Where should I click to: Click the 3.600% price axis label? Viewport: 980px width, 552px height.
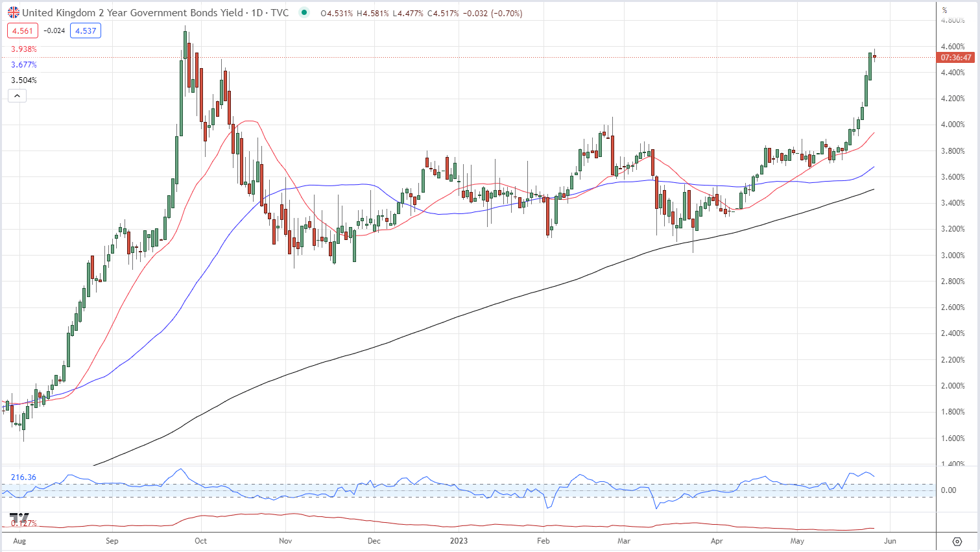coord(953,177)
